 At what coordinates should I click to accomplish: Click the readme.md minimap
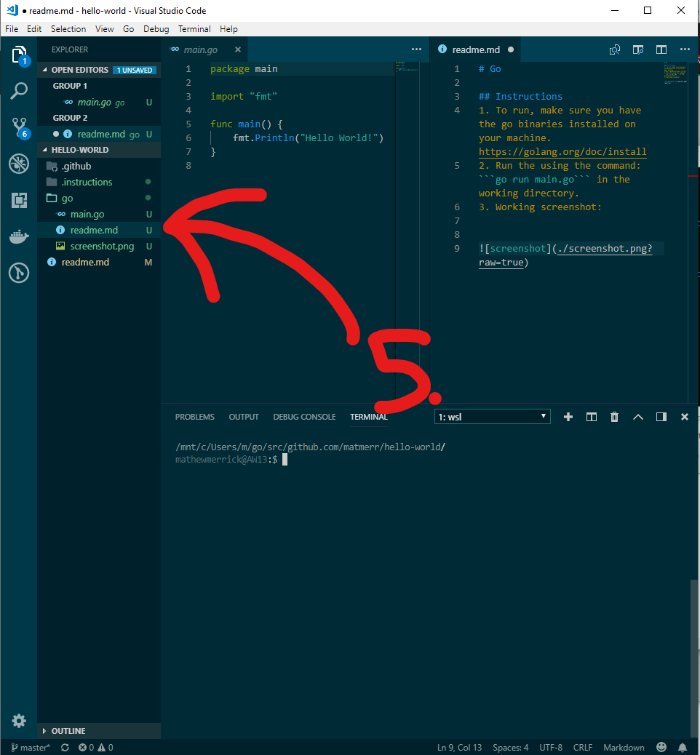675,72
